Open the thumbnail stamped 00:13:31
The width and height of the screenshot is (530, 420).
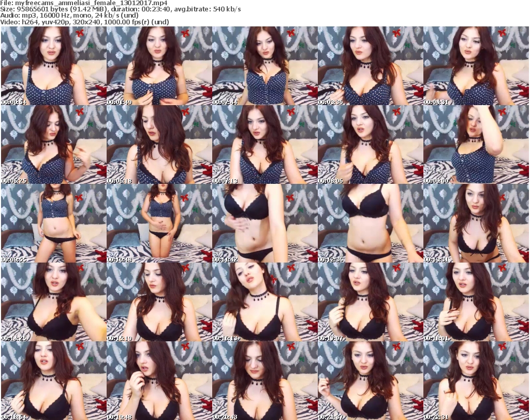[x=476, y=223]
